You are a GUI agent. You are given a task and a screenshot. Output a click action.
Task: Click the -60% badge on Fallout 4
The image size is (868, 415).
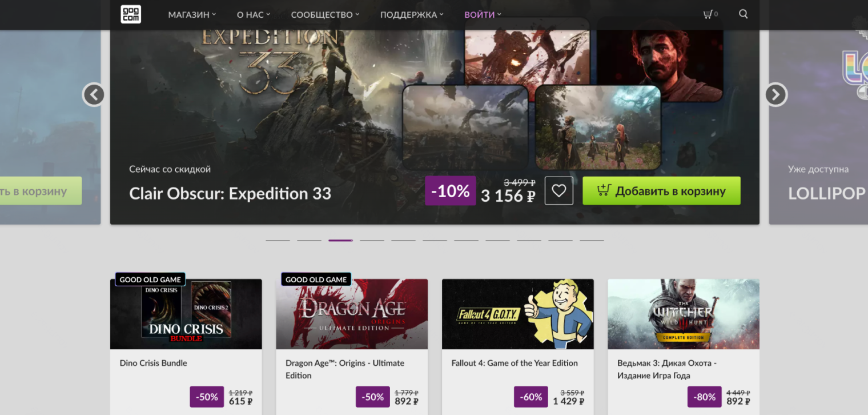click(x=531, y=397)
